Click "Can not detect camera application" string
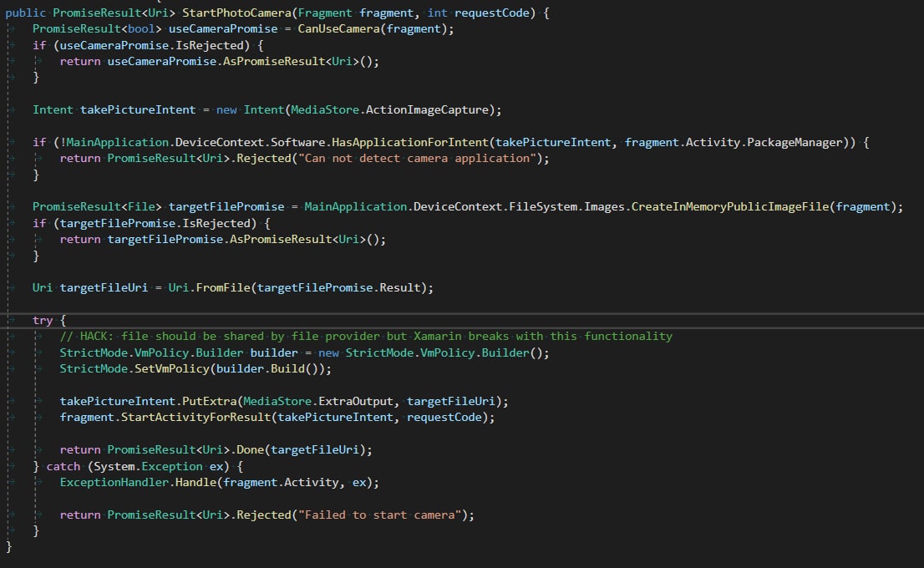 point(417,158)
